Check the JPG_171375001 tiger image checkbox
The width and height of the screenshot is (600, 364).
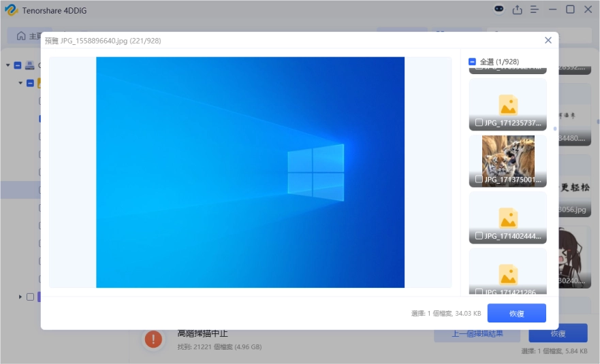[x=479, y=178]
